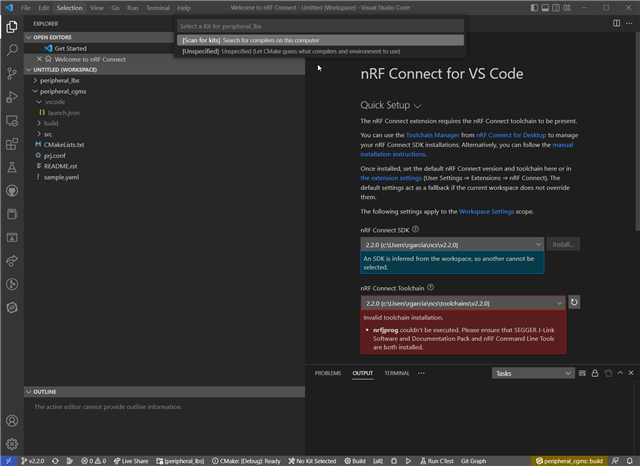Click the notifications bell in status bar
Viewport: 640px width, 466px height.
point(629,461)
